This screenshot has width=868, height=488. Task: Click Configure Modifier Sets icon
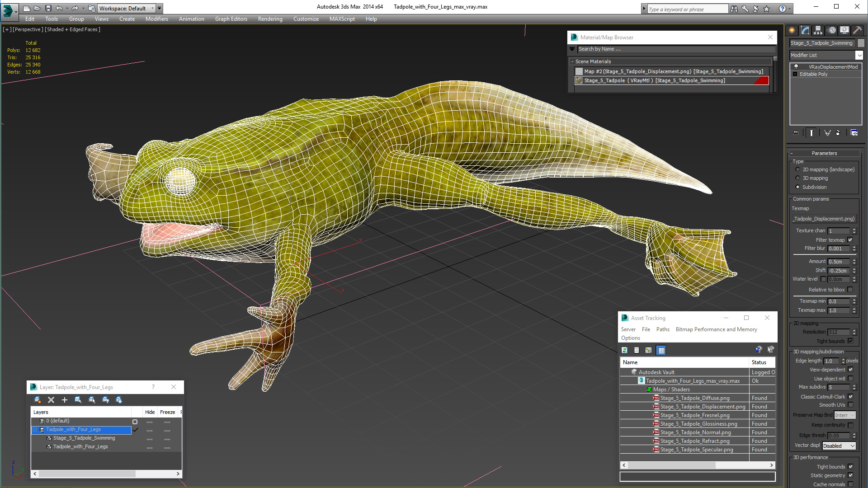[854, 133]
